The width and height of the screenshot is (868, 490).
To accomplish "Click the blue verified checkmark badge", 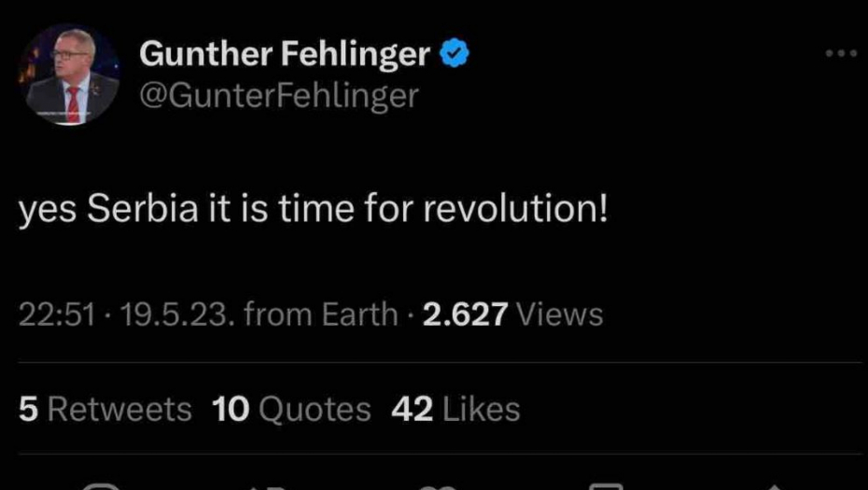I will coord(454,55).
